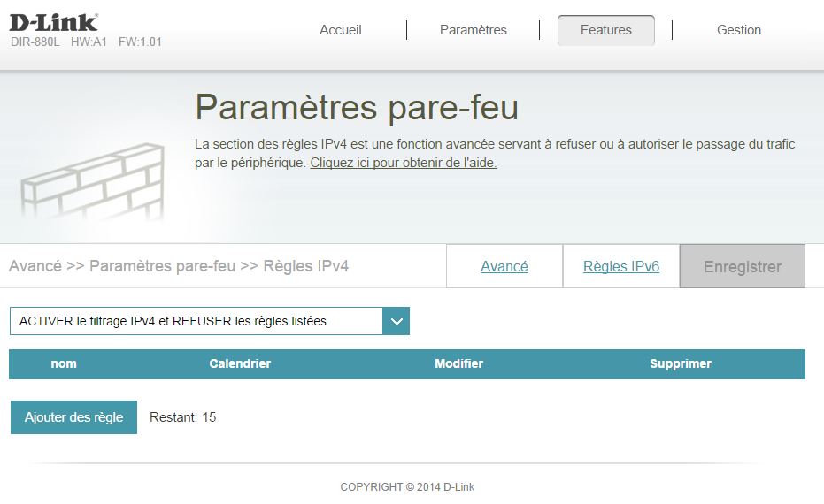824x504 pixels.
Task: Go to the Accueil tab
Action: 340,30
